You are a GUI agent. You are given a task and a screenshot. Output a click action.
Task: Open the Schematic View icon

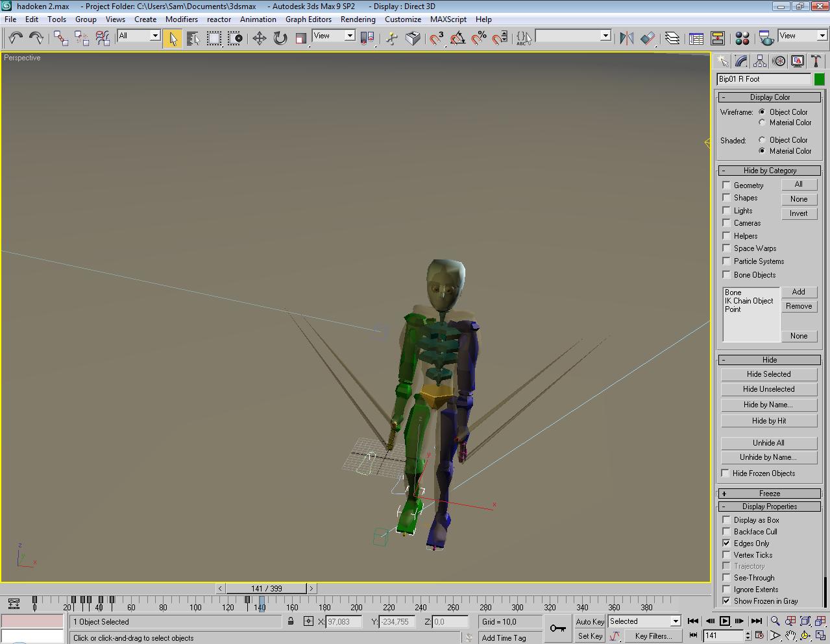point(718,38)
